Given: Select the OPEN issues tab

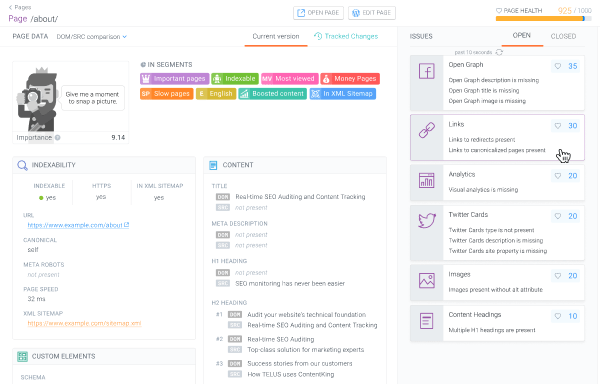Looking at the screenshot, I should click(522, 36).
